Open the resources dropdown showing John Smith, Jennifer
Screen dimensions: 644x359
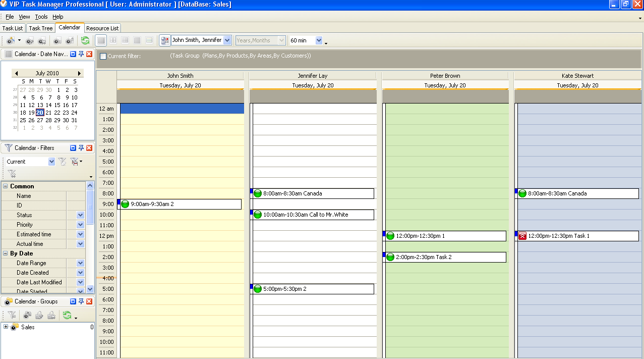click(227, 40)
